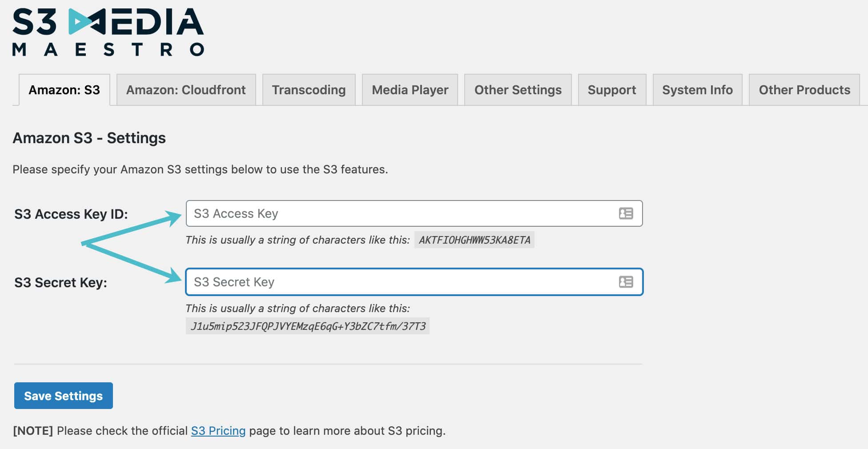Select sample access key AKTFIOHGHWW53KA8ETA

tap(474, 240)
